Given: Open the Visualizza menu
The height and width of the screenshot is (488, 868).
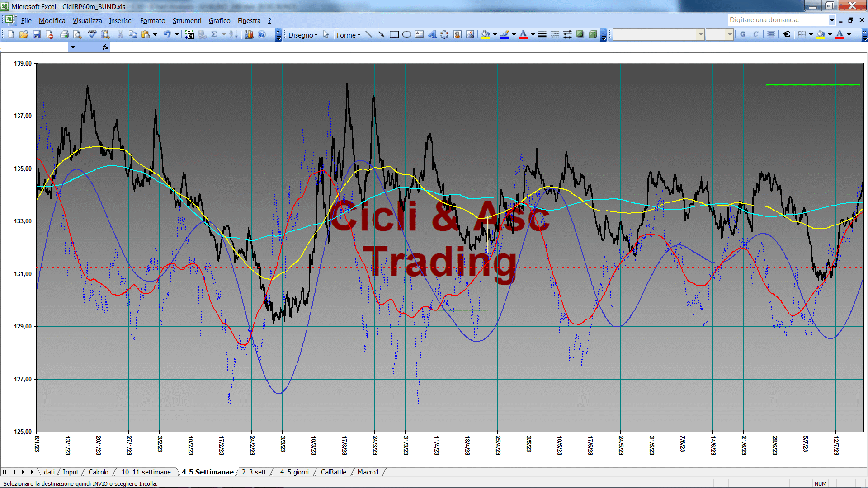Looking at the screenshot, I should pyautogui.click(x=87, y=21).
